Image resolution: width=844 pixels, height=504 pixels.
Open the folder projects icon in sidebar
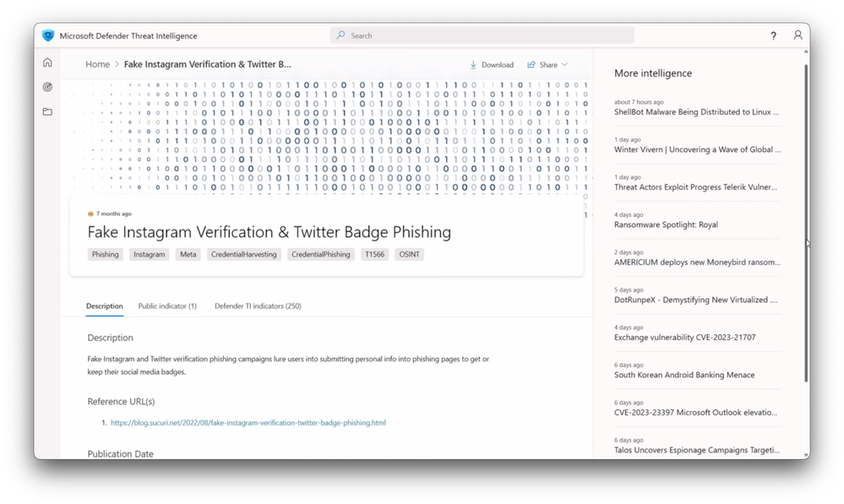point(47,111)
